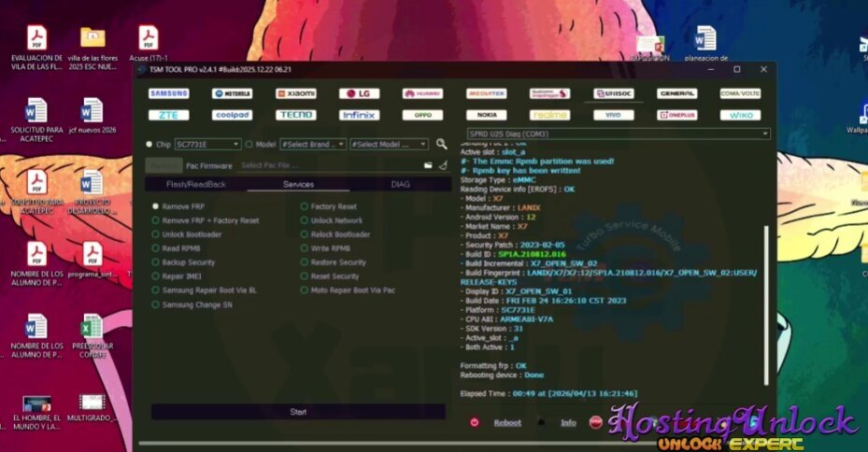
Task: Click the Select Pac File input field
Action: pos(331,165)
